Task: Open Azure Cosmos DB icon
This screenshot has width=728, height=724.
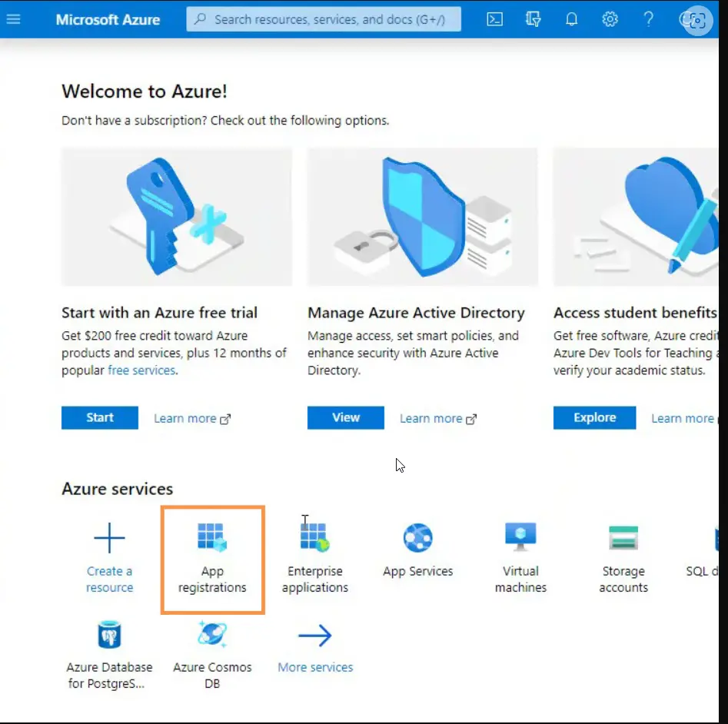Action: point(212,634)
